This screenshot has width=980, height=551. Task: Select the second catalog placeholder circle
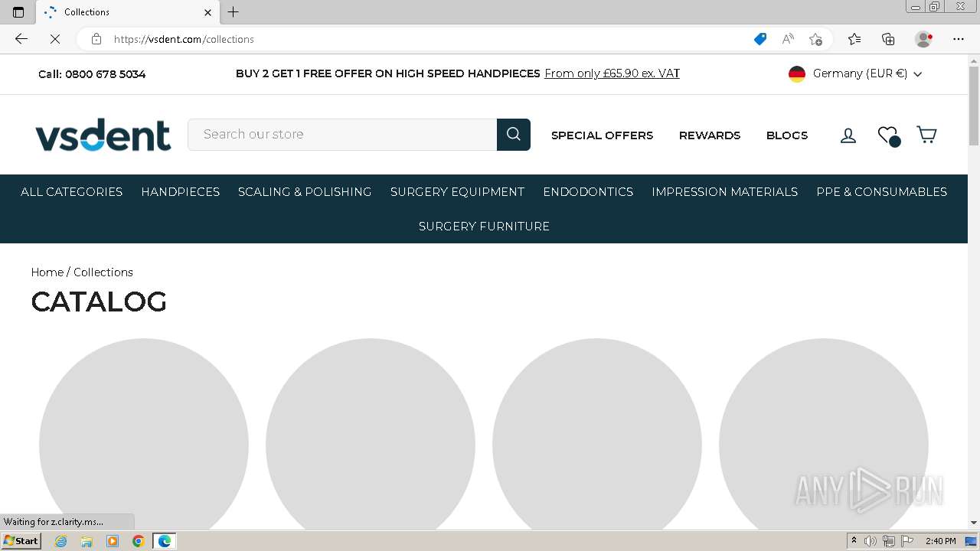point(371,434)
